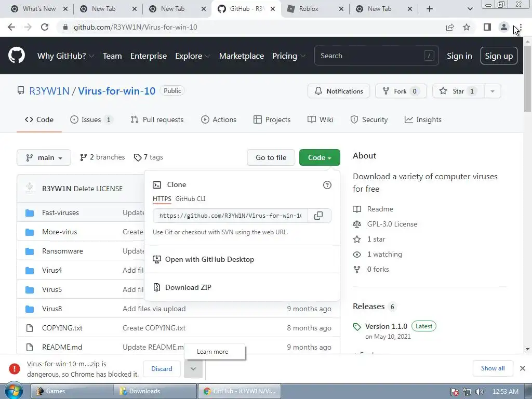Image resolution: width=532 pixels, height=399 pixels.
Task: Click the Fork button
Action: tap(401, 91)
